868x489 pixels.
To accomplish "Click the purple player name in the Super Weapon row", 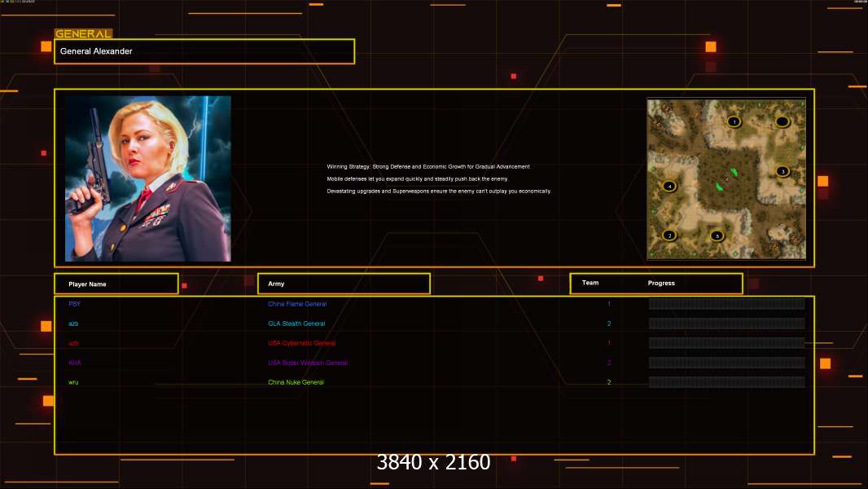I will tap(75, 363).
